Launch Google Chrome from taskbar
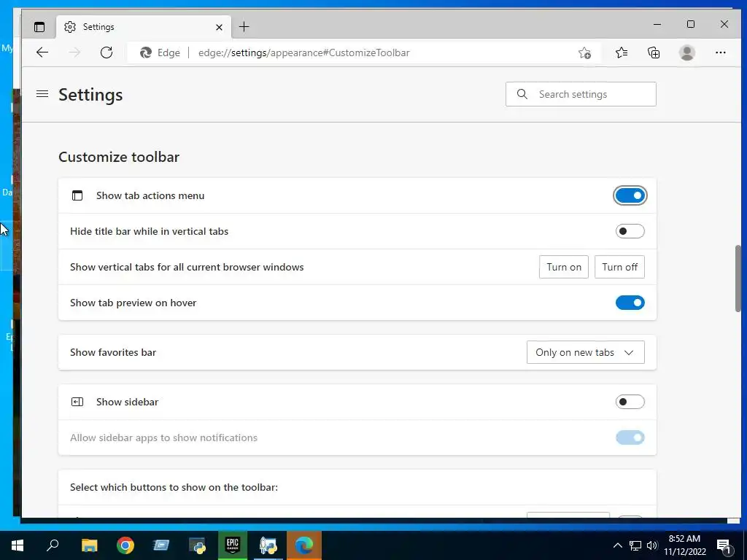Viewport: 747px width, 560px height. click(125, 545)
